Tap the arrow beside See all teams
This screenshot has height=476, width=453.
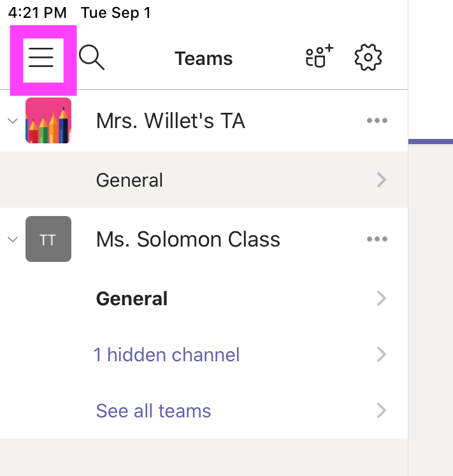tap(382, 410)
